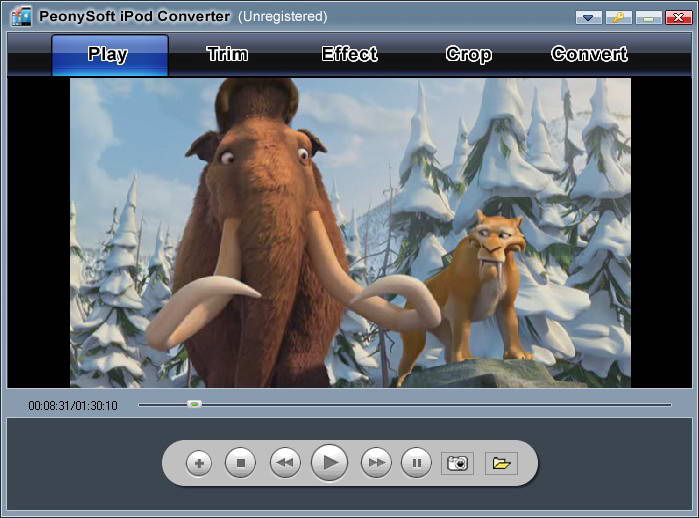This screenshot has width=699, height=518.
Task: Rewind the video
Action: click(285, 463)
